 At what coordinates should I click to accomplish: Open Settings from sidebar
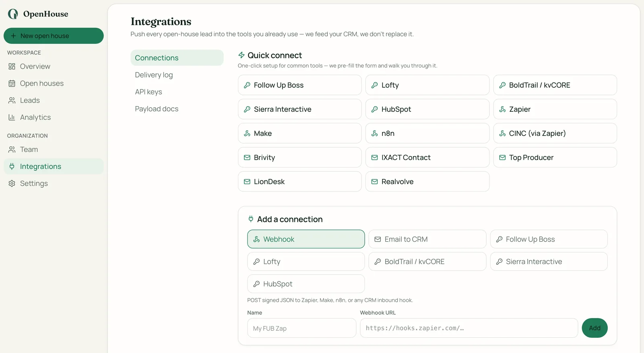click(54, 183)
